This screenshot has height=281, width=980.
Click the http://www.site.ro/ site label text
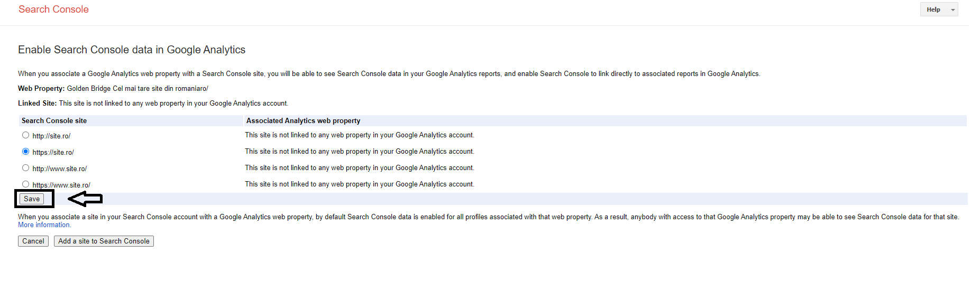(x=59, y=169)
